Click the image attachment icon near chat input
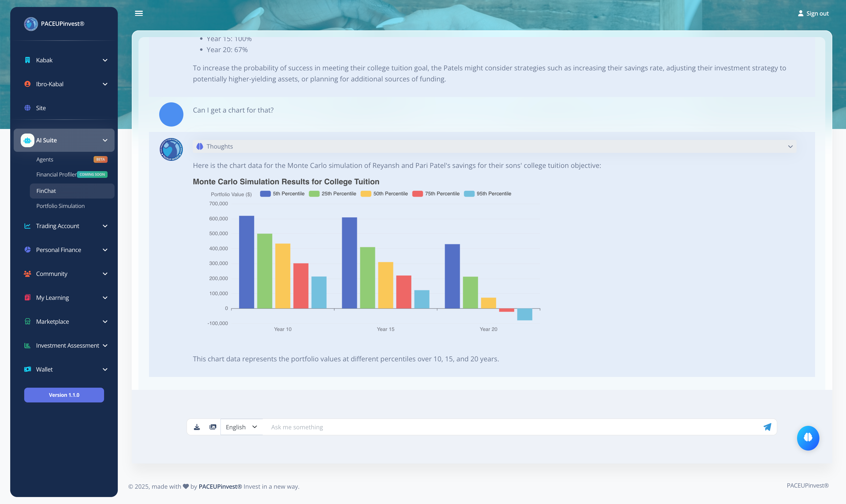This screenshot has height=504, width=846. pyautogui.click(x=213, y=427)
